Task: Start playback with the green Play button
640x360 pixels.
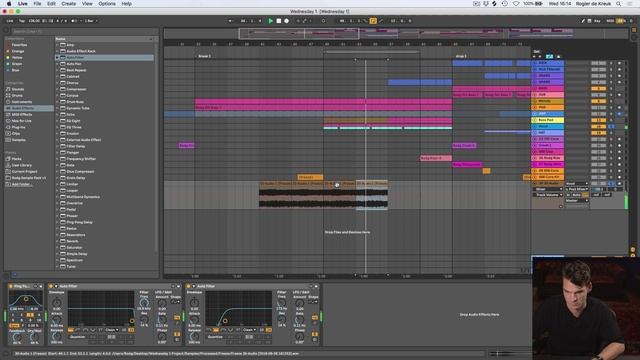Action: 270,21
